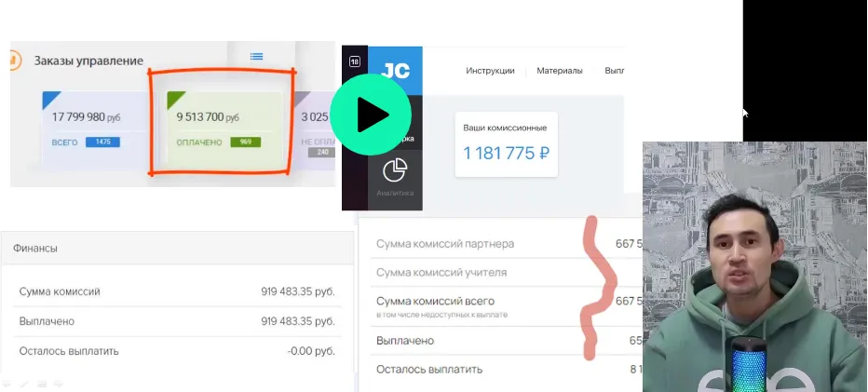Image resolution: width=868 pixels, height=392 pixels.
Task: Click the Финансы panel header
Action: (177, 248)
